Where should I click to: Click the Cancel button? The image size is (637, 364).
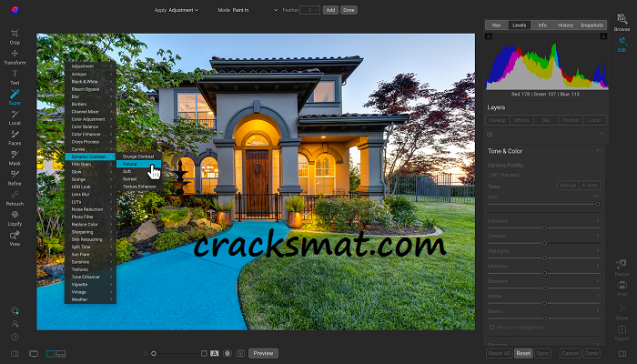point(570,353)
